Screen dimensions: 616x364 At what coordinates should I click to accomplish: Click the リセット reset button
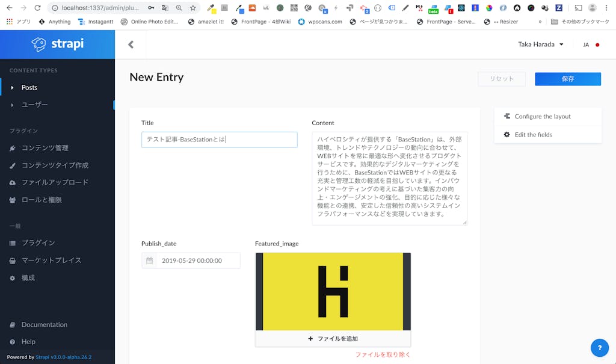pyautogui.click(x=502, y=79)
